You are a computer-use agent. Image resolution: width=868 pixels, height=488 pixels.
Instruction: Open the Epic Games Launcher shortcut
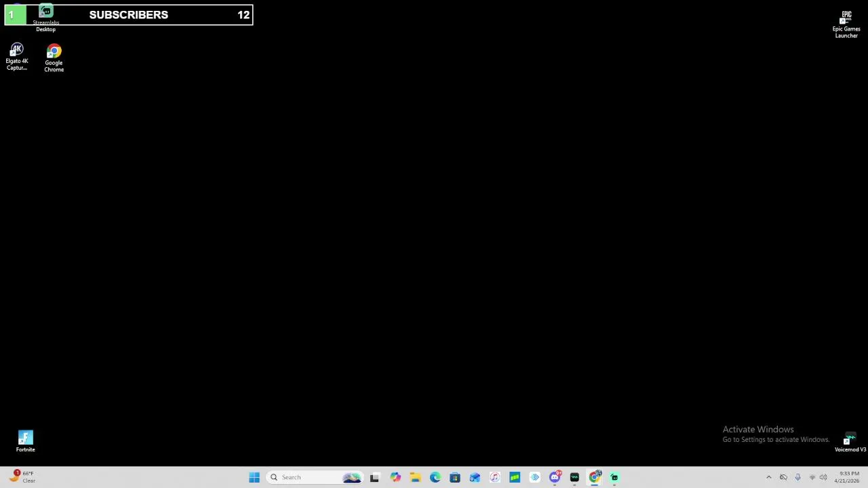(x=846, y=24)
